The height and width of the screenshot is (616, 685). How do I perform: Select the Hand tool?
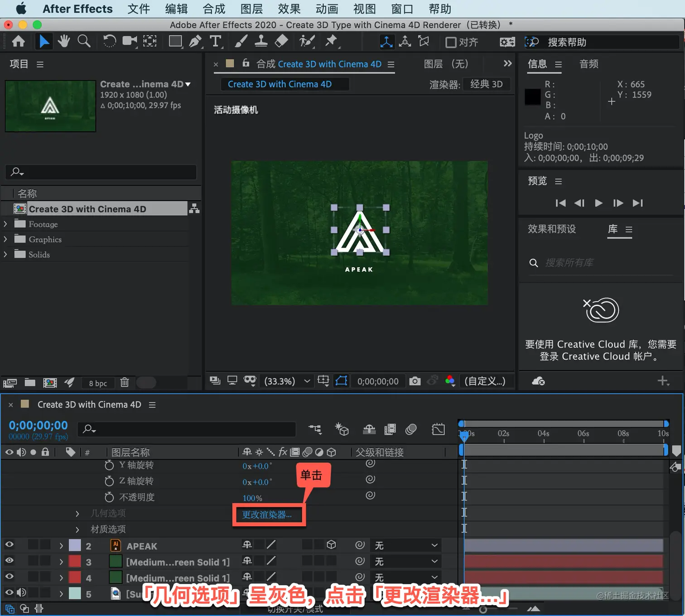(x=63, y=42)
